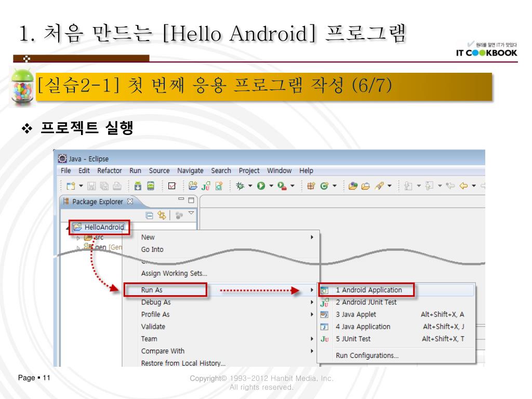Open the Android Virtual Device Manager icon
The width and height of the screenshot is (532, 399).
click(x=151, y=186)
